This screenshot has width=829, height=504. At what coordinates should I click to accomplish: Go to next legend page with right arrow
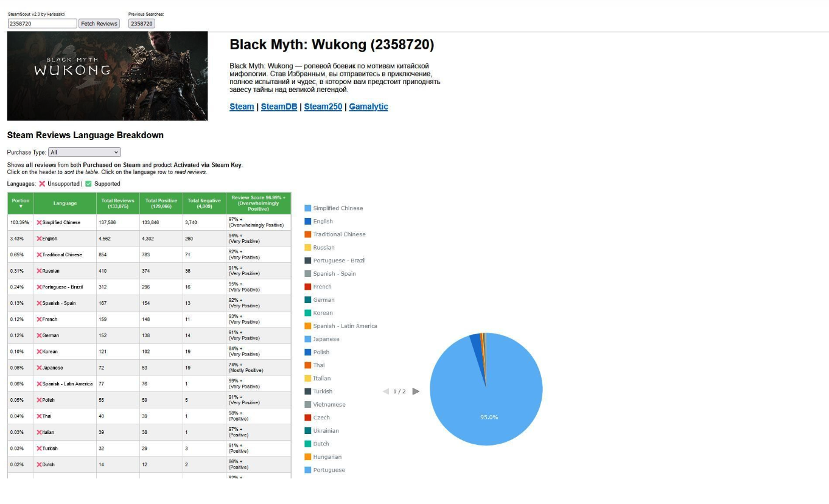[x=416, y=391]
